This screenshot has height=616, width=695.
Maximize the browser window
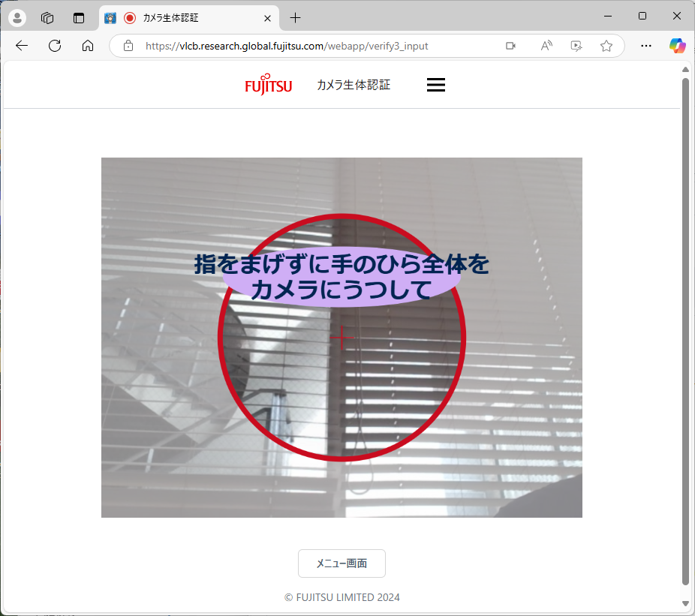642,16
